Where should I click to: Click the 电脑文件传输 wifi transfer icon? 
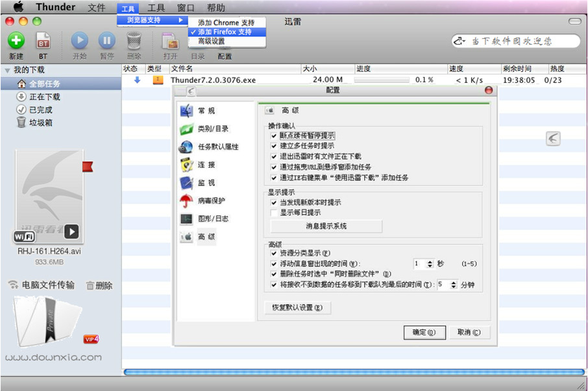pos(13,285)
